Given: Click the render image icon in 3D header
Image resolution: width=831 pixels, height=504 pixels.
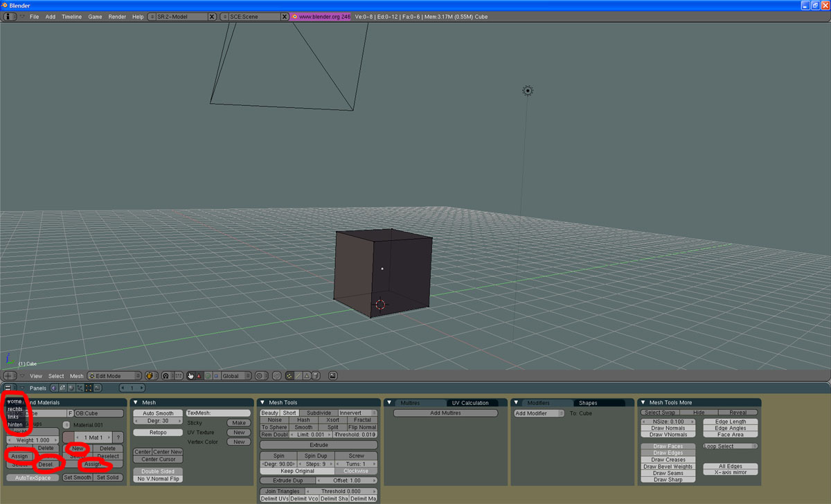Looking at the screenshot, I should 333,376.
